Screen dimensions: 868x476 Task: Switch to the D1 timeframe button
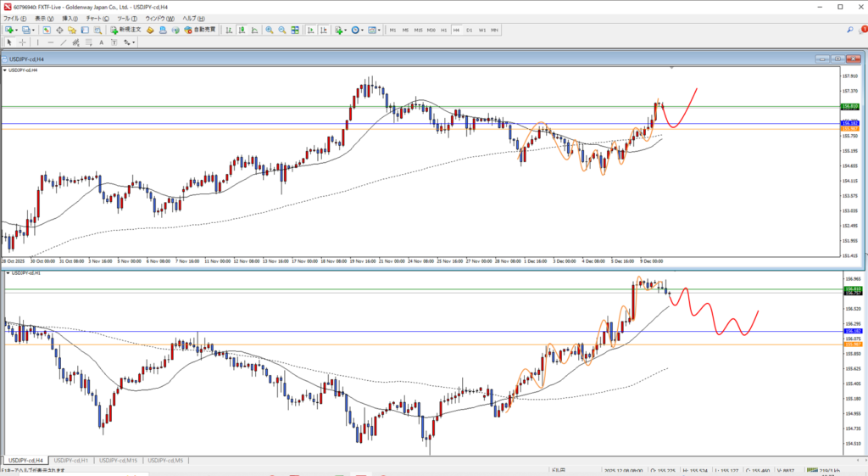point(469,30)
